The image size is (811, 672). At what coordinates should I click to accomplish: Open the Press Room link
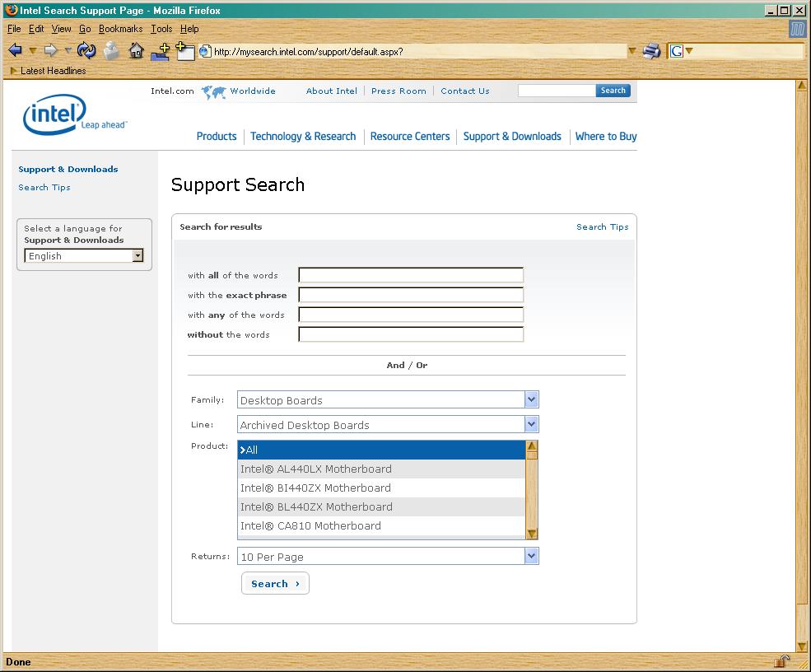(399, 91)
